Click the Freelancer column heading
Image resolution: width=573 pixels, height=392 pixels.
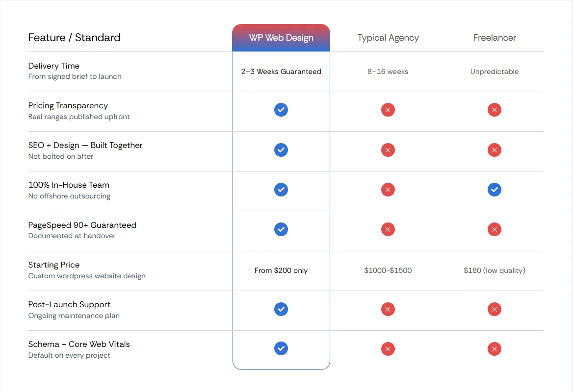495,38
